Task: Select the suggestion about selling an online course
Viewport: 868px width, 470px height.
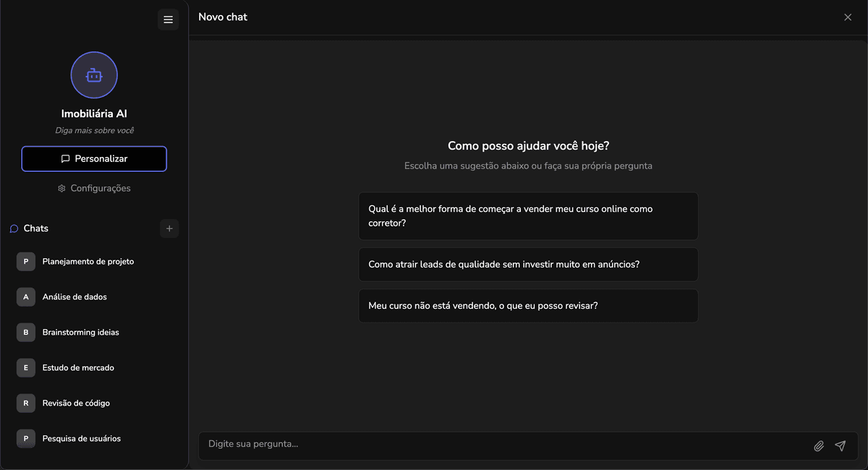Action: (x=528, y=215)
